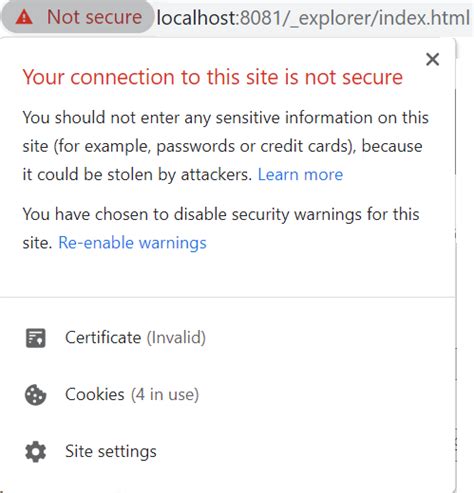Screen dimensions: 474x493
Task: Follow the "Learn more" link
Action: click(x=300, y=174)
